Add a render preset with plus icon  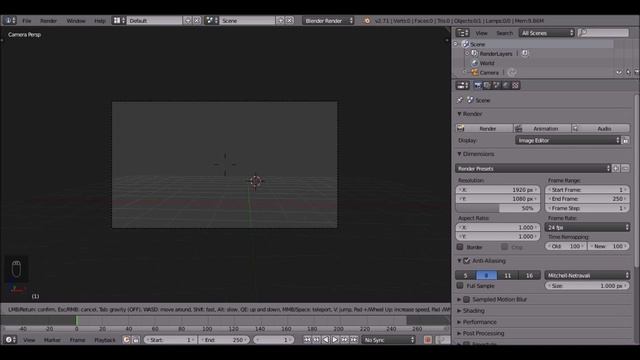[x=616, y=168]
